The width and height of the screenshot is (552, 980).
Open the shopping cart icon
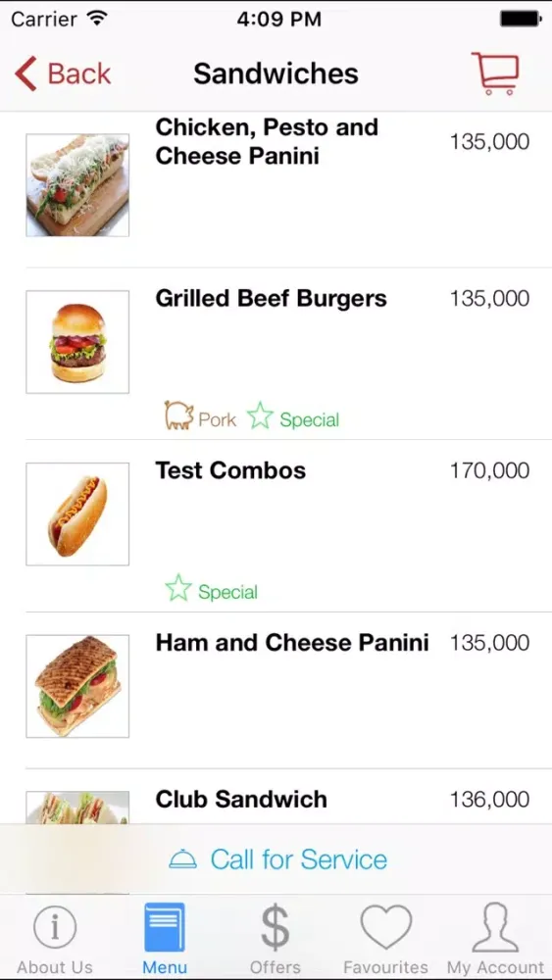click(495, 73)
